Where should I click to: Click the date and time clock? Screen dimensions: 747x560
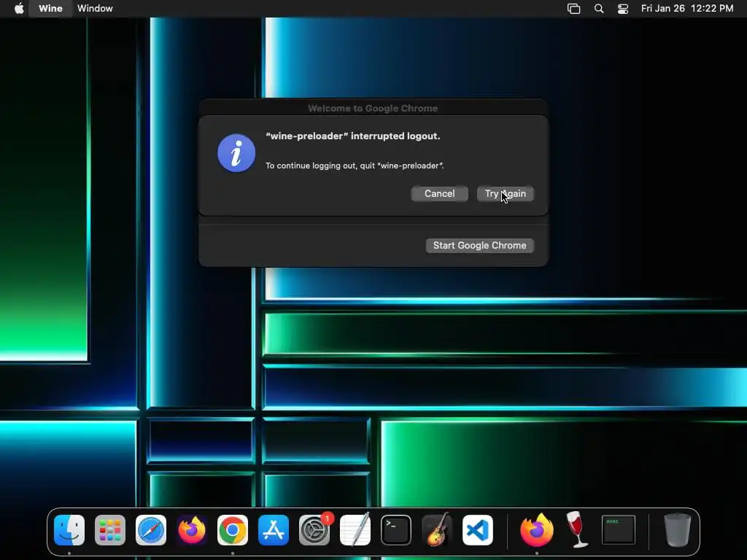[x=687, y=9]
